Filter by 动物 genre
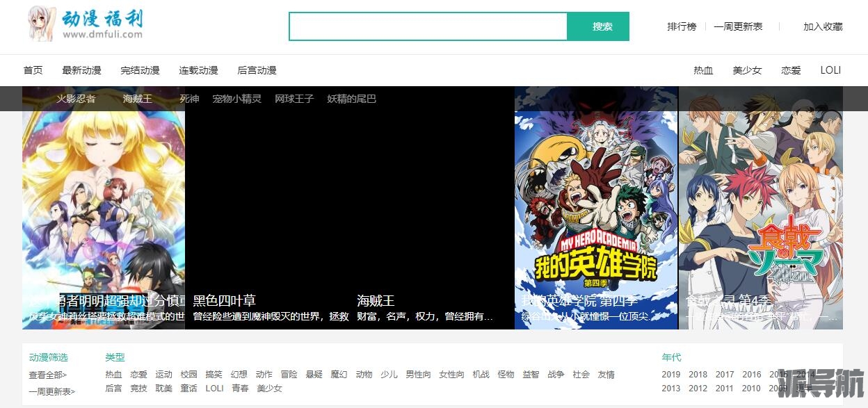The image size is (868, 408). 364,375
